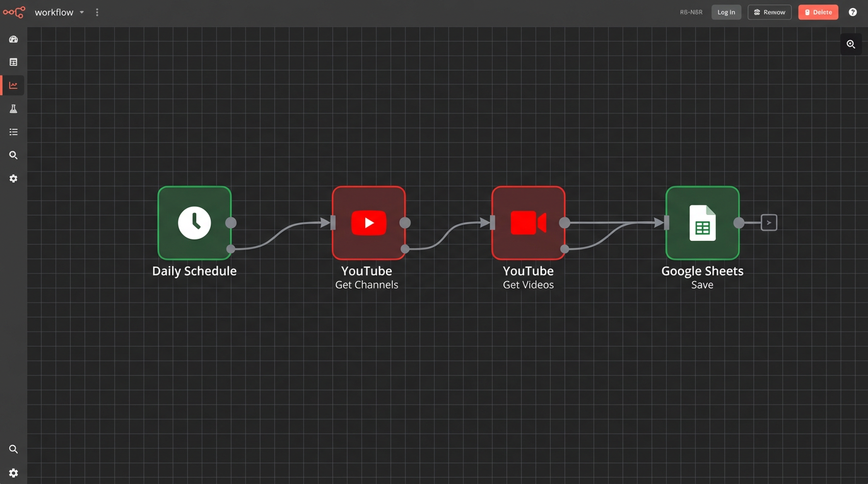The height and width of the screenshot is (484, 868).
Task: Select the Daily Schedule clock node
Action: [x=194, y=222]
